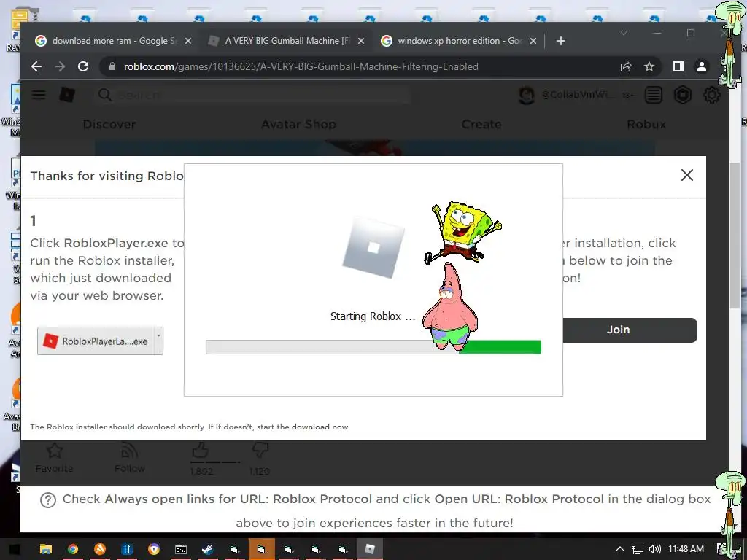Image resolution: width=747 pixels, height=560 pixels.
Task: Click the browser vertical scrollbar
Action: [x=735, y=236]
